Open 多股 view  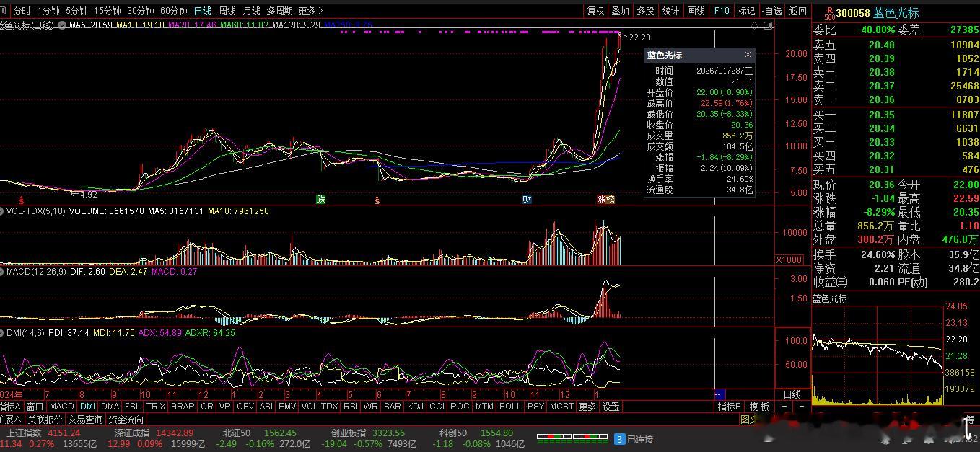pos(645,11)
